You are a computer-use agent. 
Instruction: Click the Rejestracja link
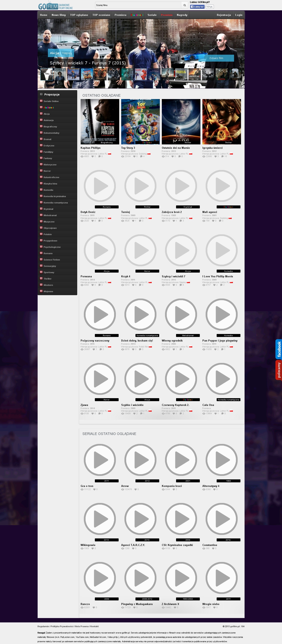click(x=224, y=15)
